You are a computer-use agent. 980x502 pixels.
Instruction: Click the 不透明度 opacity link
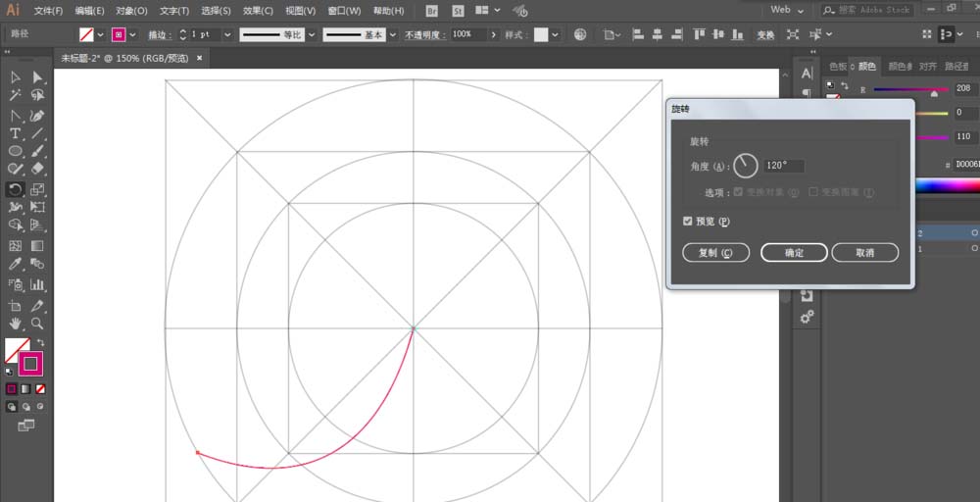425,35
